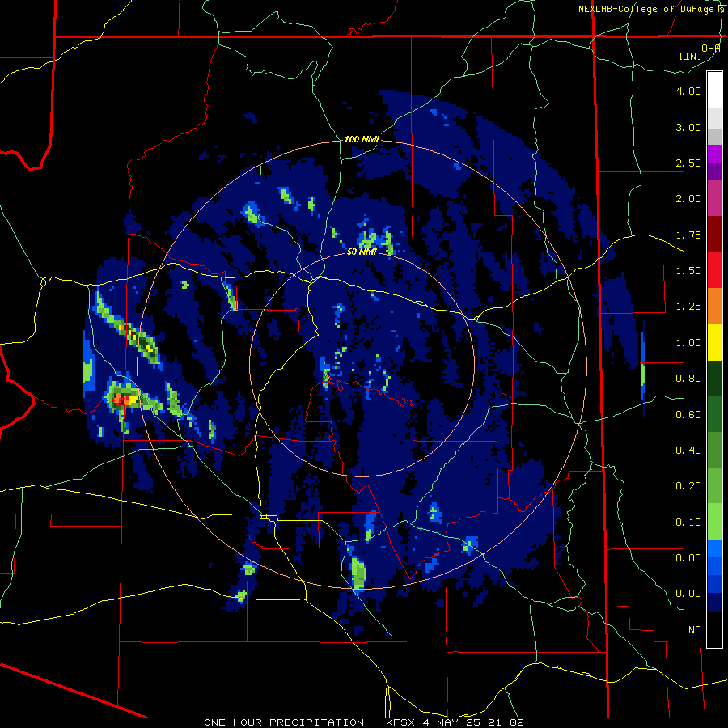Click the KFSX radar site identifier
Screen dimensions: 728x728
[x=401, y=722]
